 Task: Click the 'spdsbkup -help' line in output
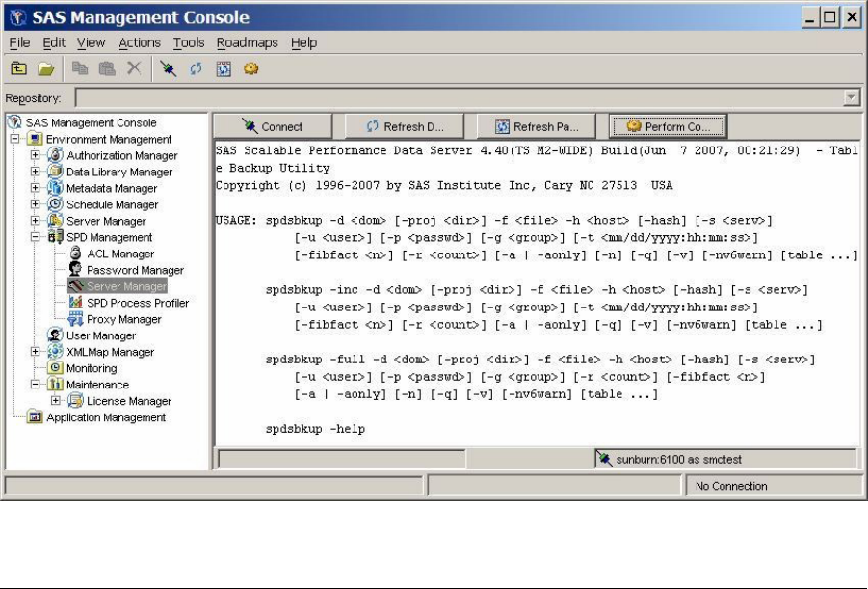pyautogui.click(x=315, y=429)
